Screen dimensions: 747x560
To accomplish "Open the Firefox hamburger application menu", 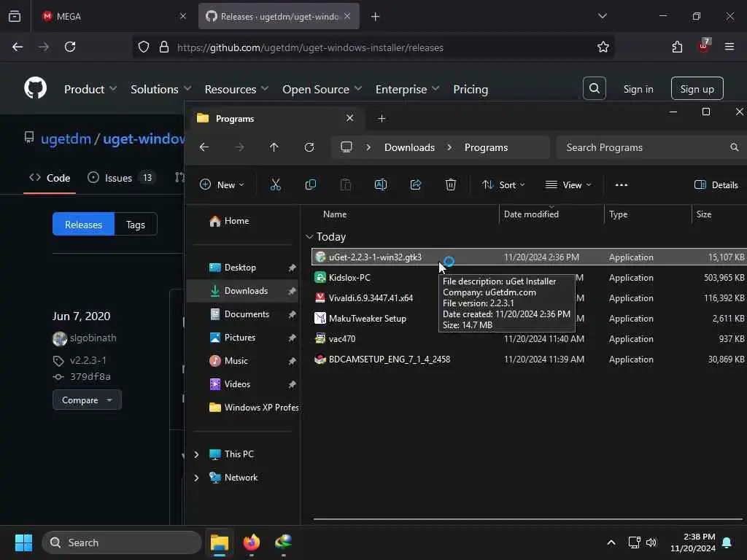I will 729,47.
